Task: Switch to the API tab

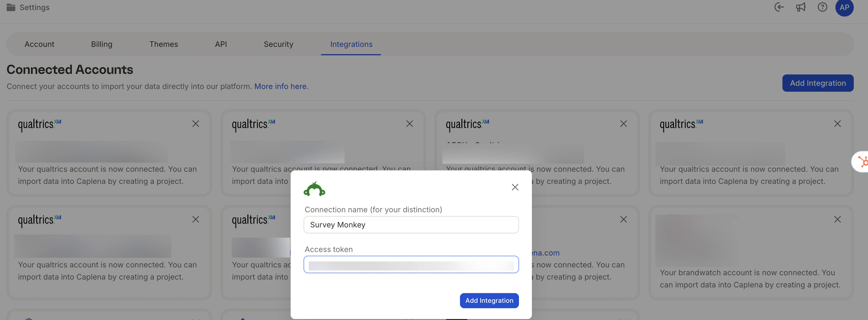Action: (x=221, y=44)
